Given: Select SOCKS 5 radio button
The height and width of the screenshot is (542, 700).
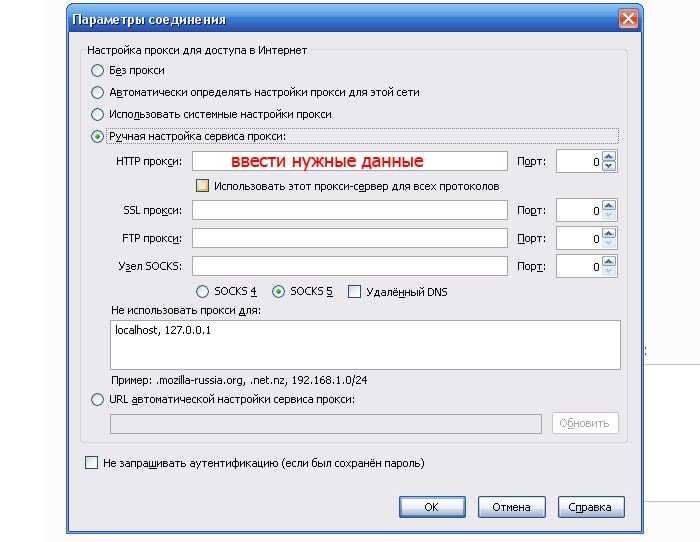Looking at the screenshot, I should (x=278, y=292).
